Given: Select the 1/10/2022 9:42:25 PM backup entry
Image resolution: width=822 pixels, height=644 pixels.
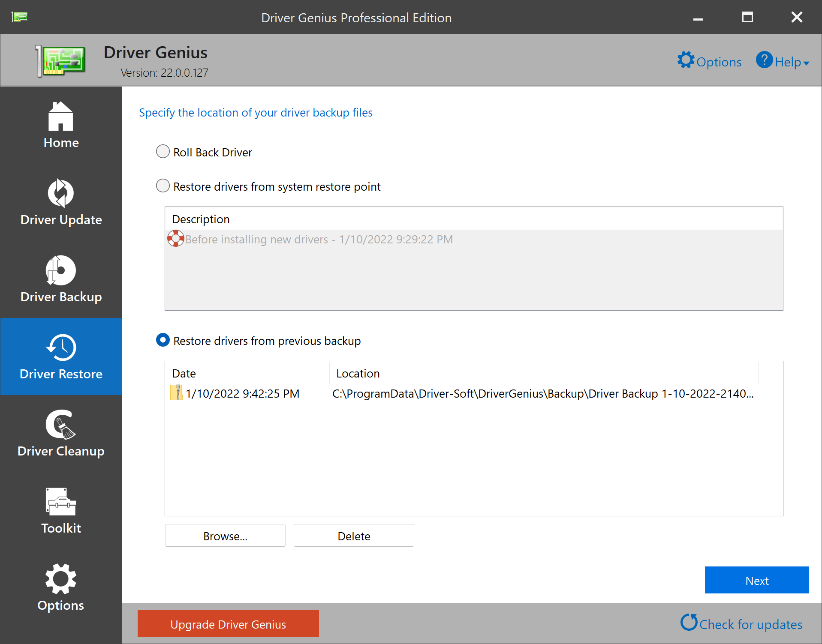Looking at the screenshot, I should [x=242, y=393].
